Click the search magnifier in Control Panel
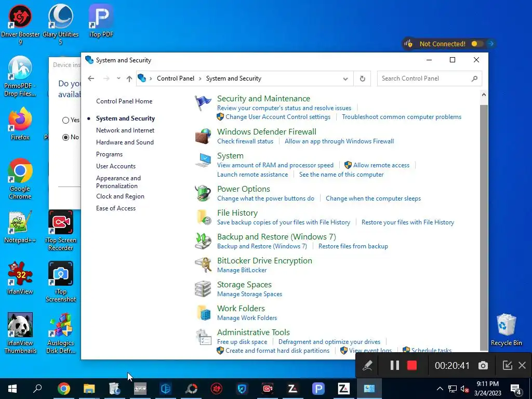This screenshot has height=399, width=532. pyautogui.click(x=474, y=79)
